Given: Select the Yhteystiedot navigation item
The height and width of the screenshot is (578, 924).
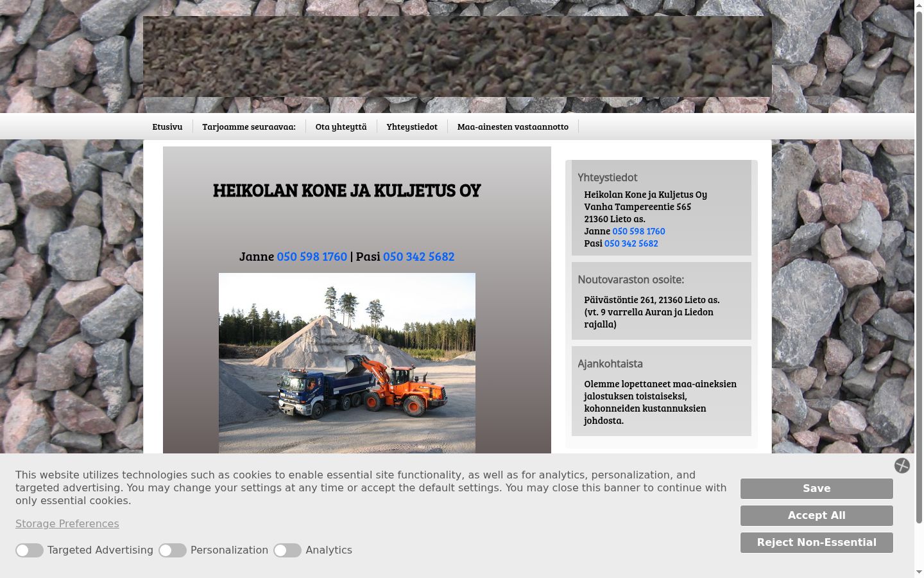Looking at the screenshot, I should 412,127.
